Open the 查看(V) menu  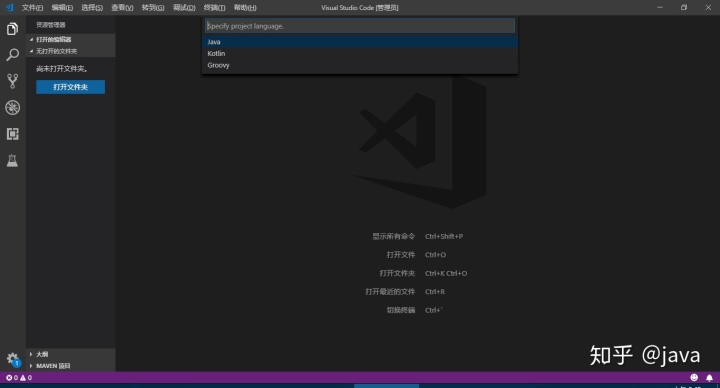122,8
